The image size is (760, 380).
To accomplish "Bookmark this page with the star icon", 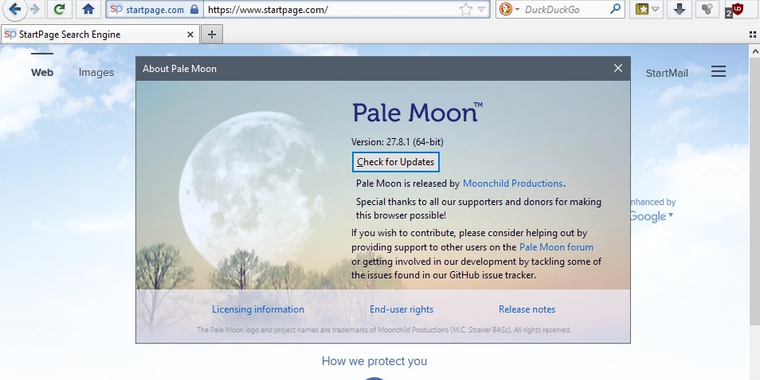I will pyautogui.click(x=465, y=9).
